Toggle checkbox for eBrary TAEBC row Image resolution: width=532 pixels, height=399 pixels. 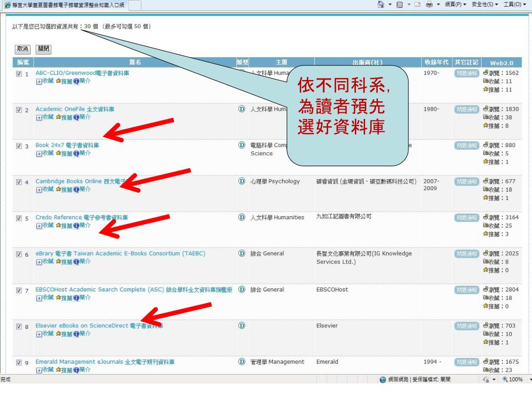pos(19,254)
